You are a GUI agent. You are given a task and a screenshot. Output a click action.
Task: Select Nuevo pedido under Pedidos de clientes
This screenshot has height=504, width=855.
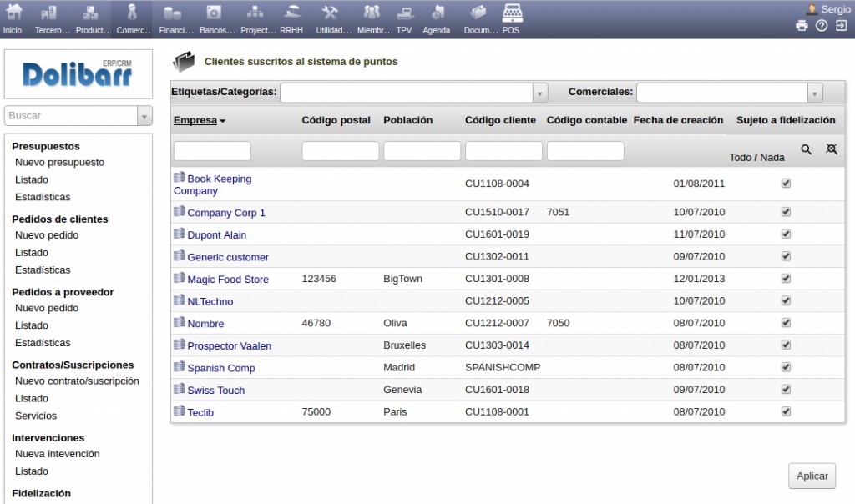point(47,235)
